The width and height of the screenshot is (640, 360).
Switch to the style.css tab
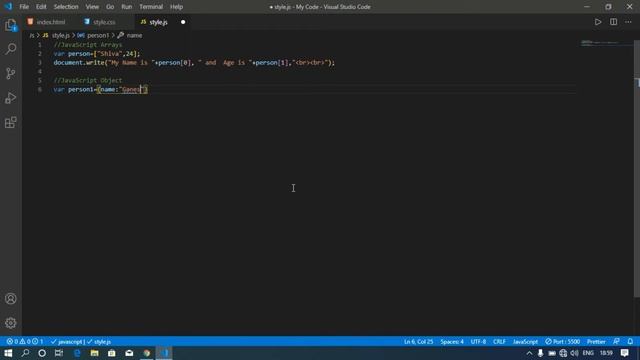tap(104, 22)
